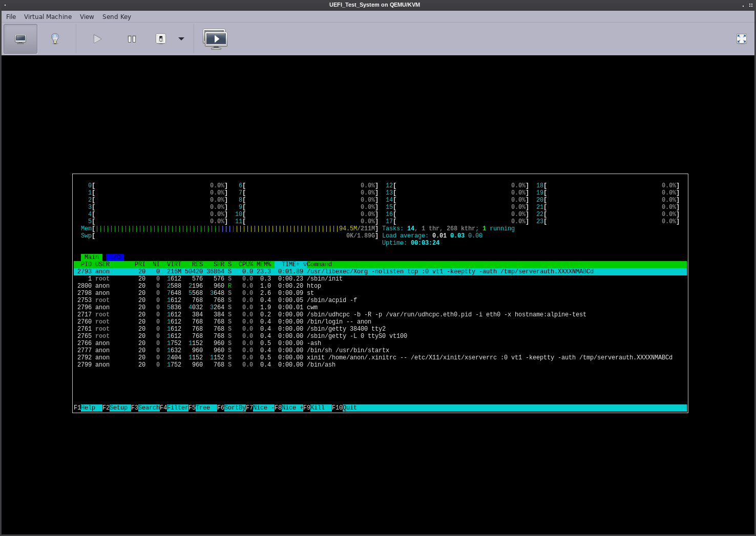
Task: Select the cwm process row
Action: tap(380, 308)
